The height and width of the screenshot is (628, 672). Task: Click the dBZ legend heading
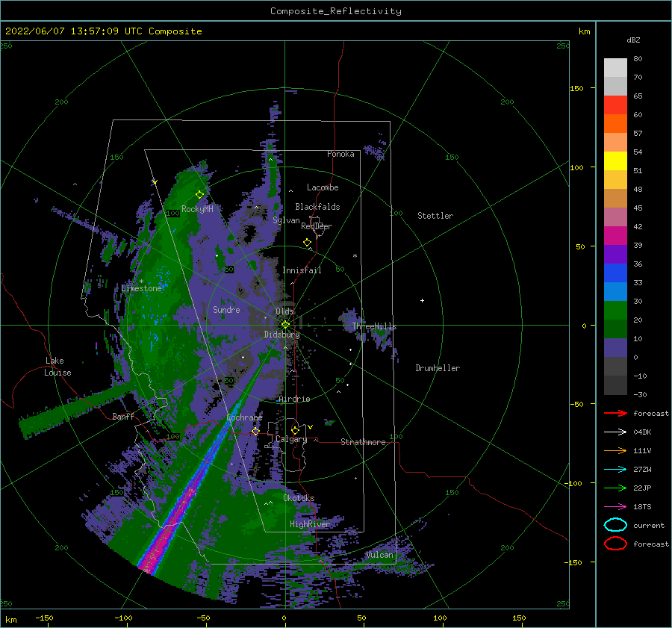pos(633,40)
